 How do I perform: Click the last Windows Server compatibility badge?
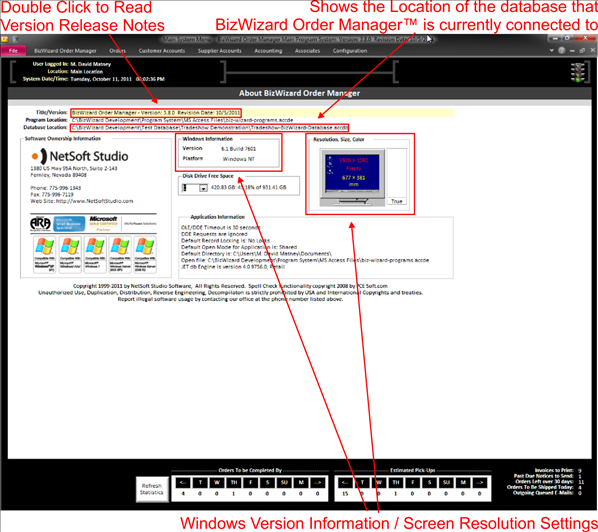[145, 254]
